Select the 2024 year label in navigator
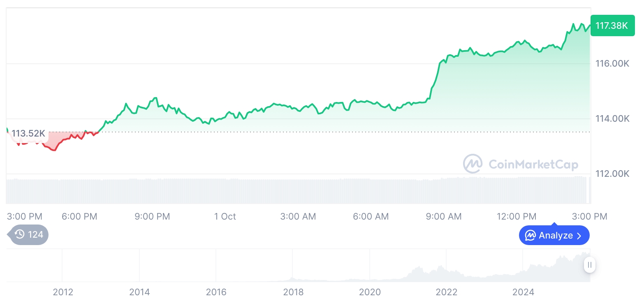This screenshot has height=301, width=644. click(523, 292)
